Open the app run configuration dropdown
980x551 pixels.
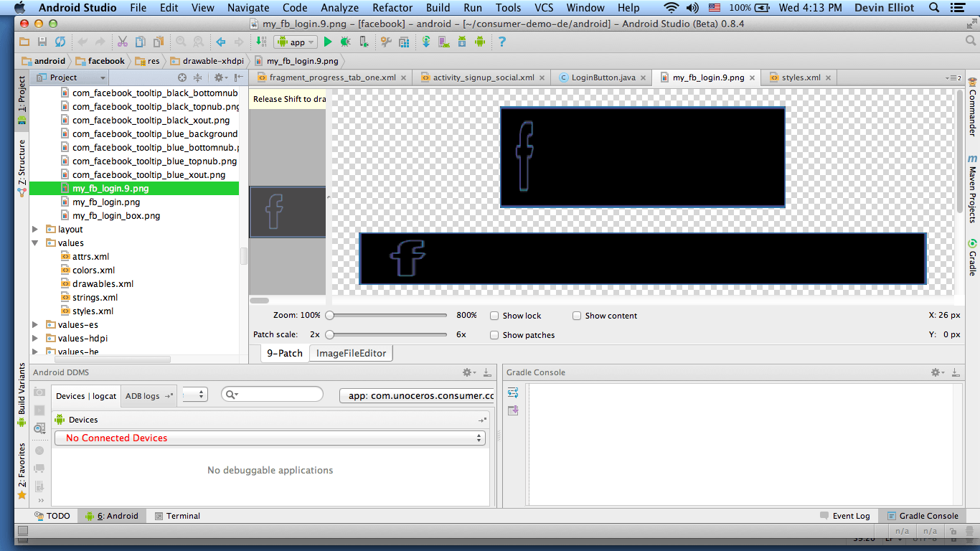pos(296,42)
